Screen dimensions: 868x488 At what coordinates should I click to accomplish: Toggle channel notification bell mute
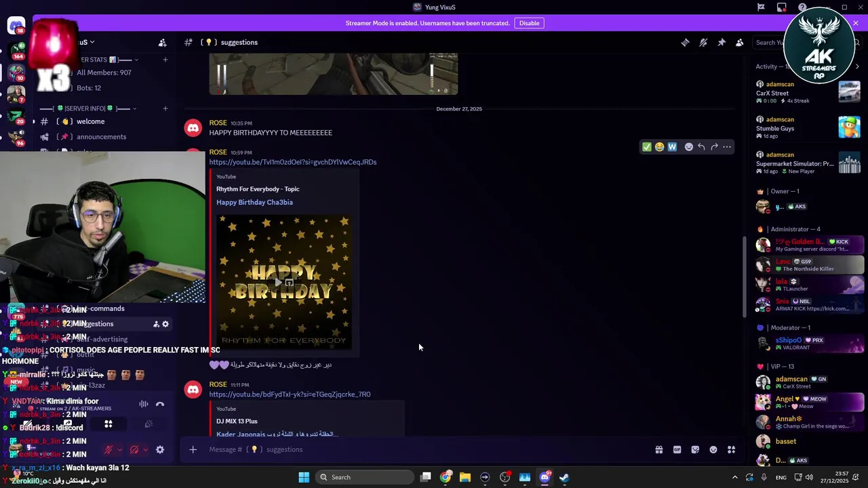pyautogui.click(x=703, y=42)
